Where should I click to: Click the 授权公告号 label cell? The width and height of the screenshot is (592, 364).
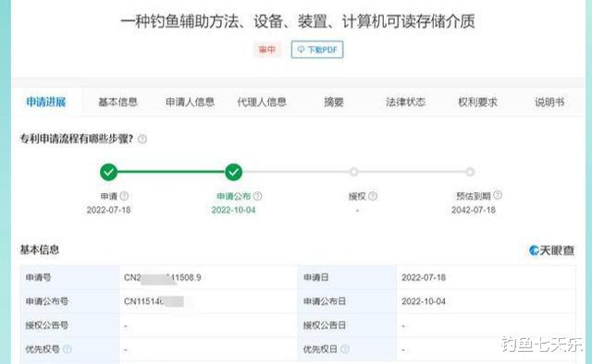(x=70, y=325)
